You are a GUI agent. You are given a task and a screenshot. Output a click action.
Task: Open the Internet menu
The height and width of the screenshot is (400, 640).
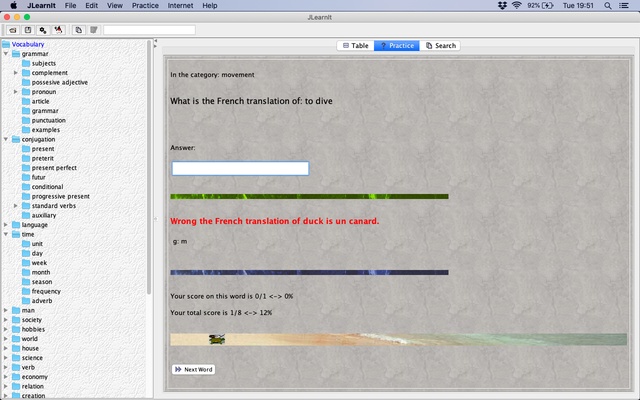pyautogui.click(x=180, y=5)
